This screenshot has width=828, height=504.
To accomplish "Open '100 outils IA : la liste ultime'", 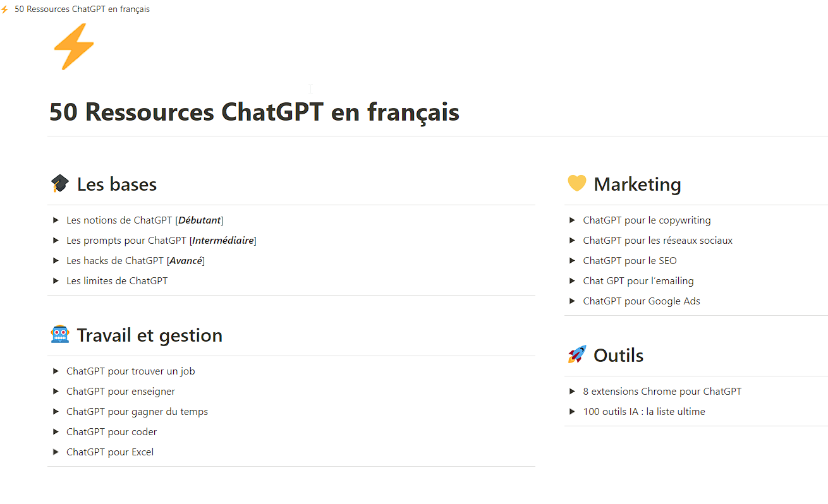I will coord(643,412).
